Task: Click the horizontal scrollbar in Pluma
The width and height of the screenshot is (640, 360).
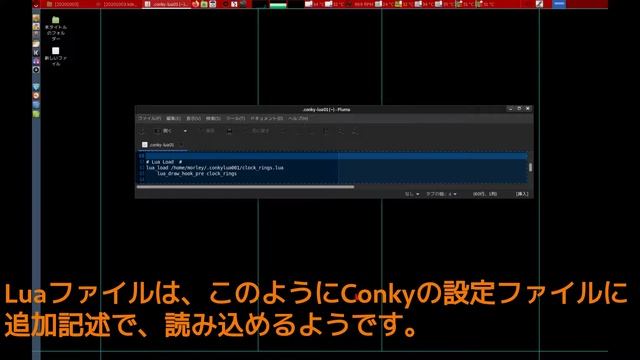Action: [245, 187]
